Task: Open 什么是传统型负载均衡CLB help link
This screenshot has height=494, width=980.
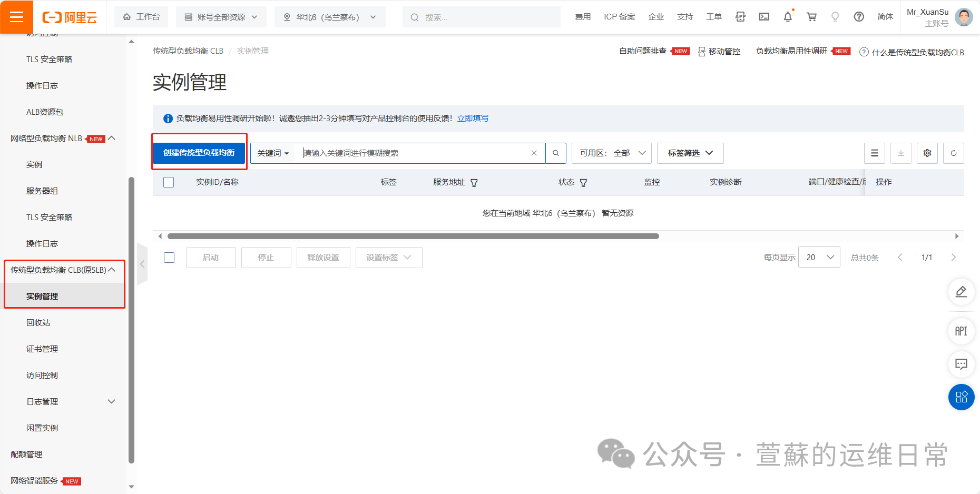Action: 912,52
